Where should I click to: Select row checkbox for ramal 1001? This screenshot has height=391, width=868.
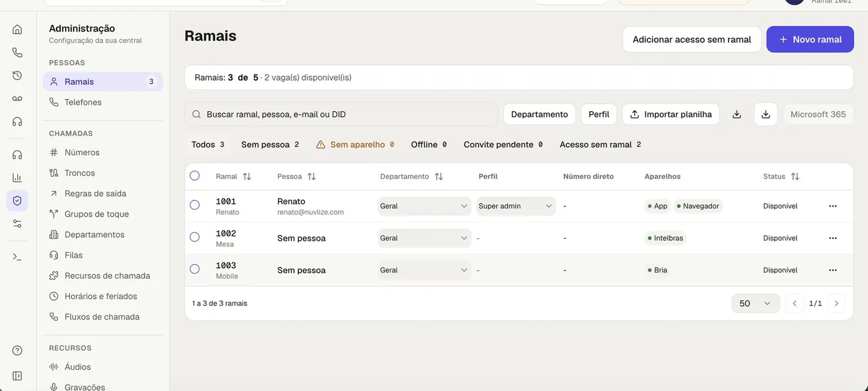click(195, 205)
